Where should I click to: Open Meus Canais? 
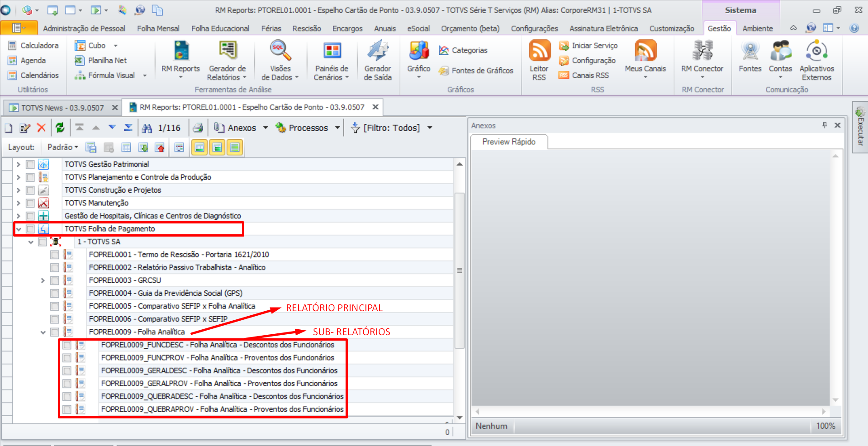(645, 60)
